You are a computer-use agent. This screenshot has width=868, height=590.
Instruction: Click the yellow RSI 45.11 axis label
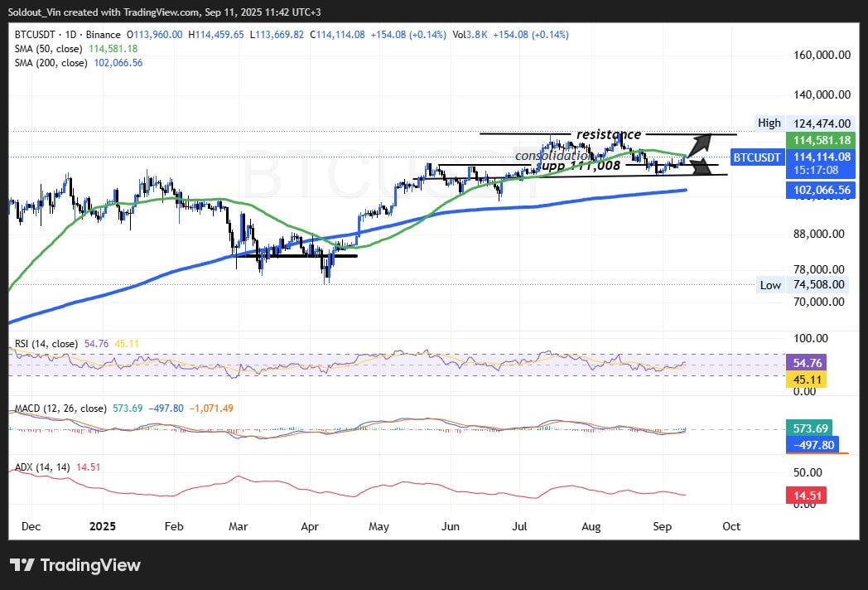tap(807, 380)
